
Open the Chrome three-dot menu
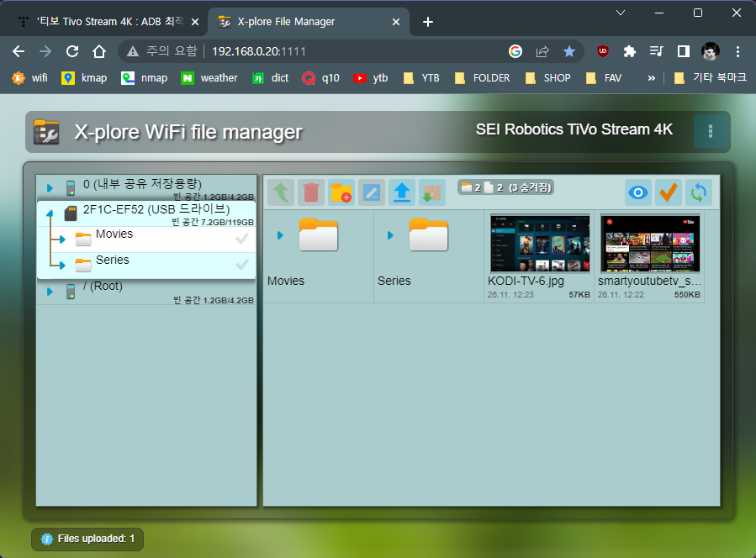click(737, 51)
